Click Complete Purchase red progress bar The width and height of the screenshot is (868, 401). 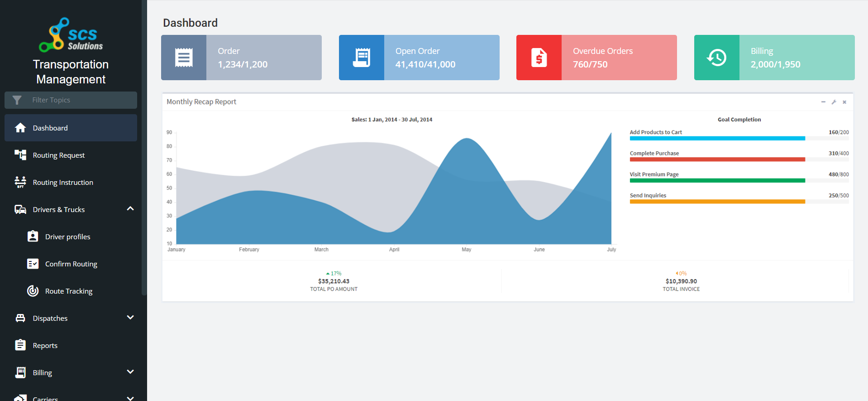739,159
